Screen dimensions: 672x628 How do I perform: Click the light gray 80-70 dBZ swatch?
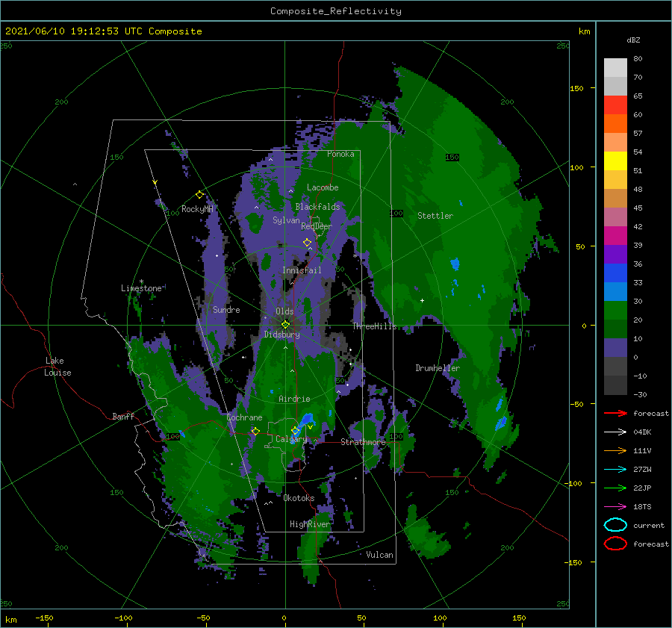pyautogui.click(x=615, y=68)
